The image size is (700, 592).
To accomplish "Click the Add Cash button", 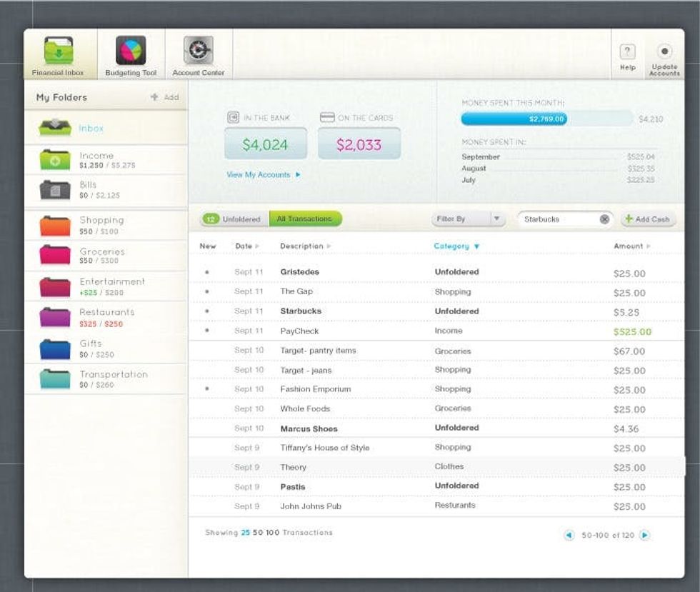I will (647, 219).
